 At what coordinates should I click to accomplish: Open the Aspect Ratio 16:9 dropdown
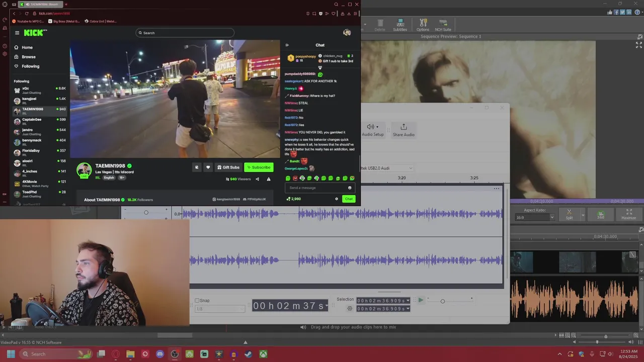point(535,217)
